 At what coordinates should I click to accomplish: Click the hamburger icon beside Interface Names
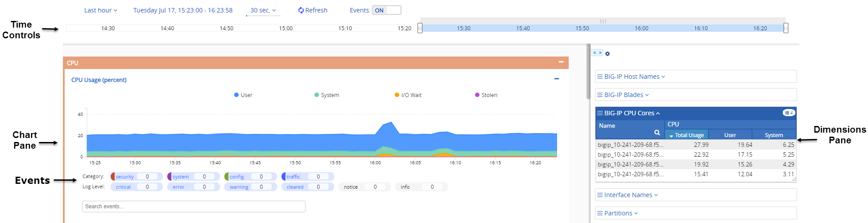point(600,195)
